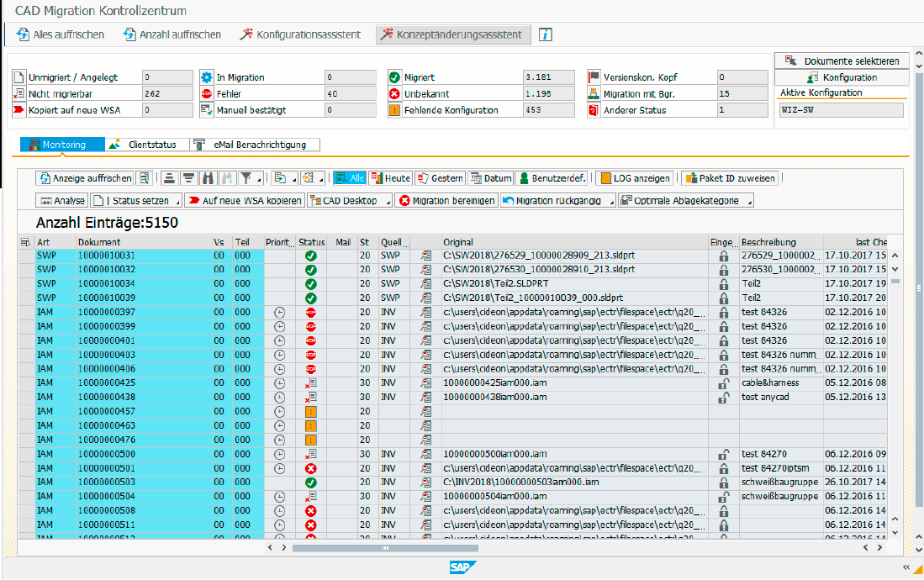This screenshot has width=924, height=580.
Task: Click the Info (i) icon in top toolbar
Action: click(x=546, y=34)
